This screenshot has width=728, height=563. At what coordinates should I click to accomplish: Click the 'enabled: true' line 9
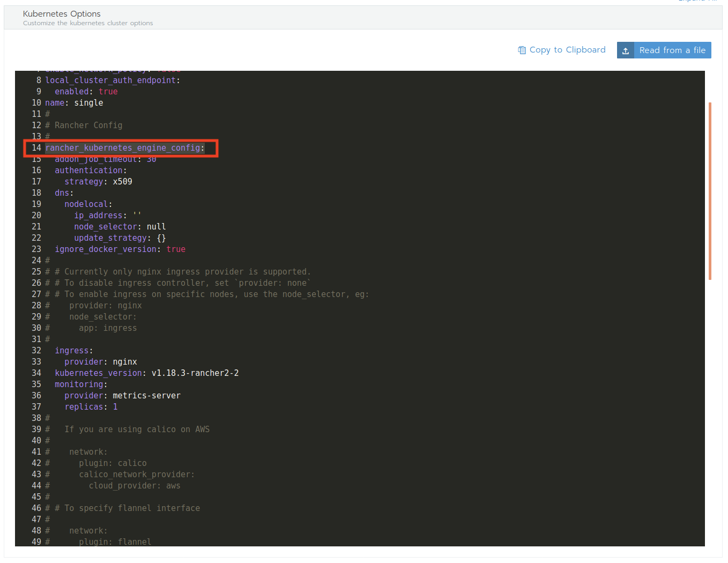click(x=86, y=92)
